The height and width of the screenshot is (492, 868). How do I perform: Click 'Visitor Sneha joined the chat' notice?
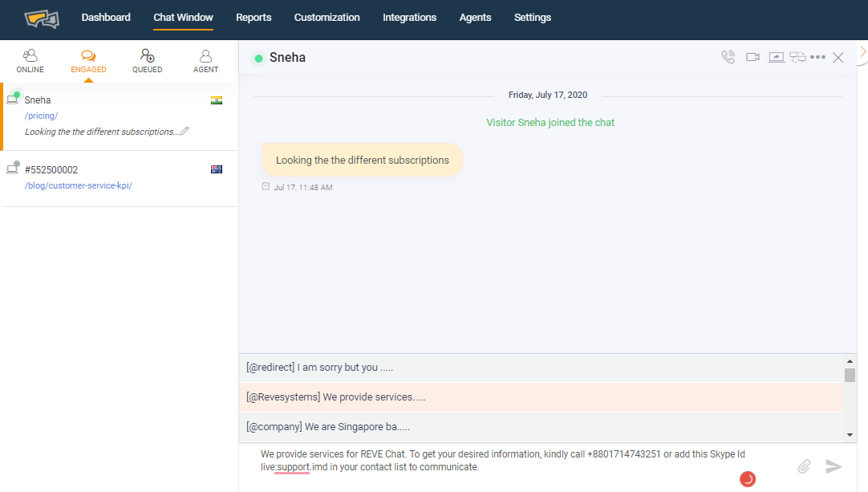click(550, 123)
